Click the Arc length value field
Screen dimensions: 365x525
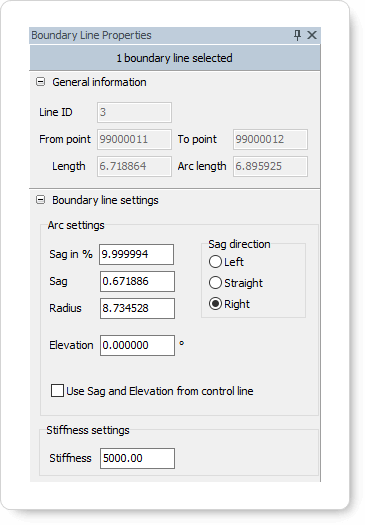coord(271,166)
